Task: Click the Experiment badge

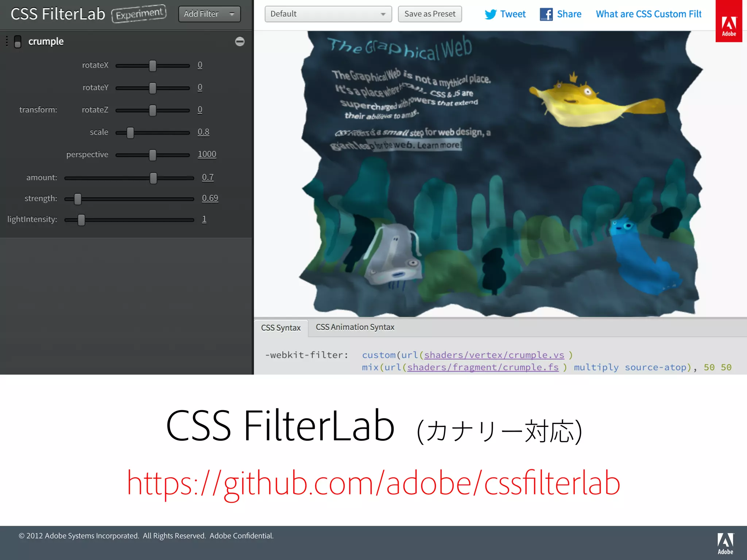Action: [139, 14]
